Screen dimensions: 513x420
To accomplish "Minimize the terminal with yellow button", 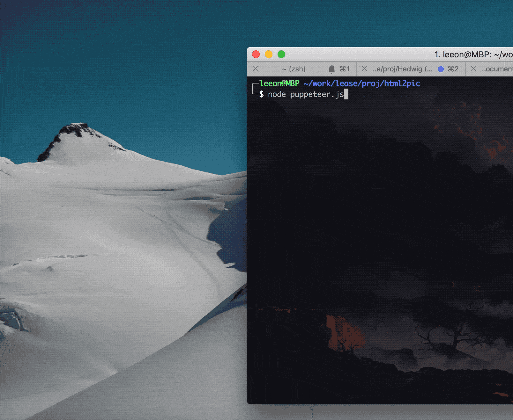I will pyautogui.click(x=269, y=54).
